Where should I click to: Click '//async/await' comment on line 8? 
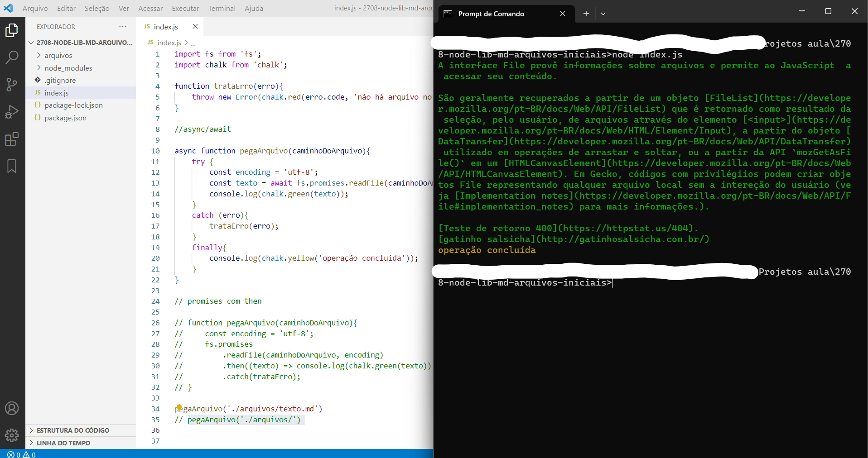[203, 129]
